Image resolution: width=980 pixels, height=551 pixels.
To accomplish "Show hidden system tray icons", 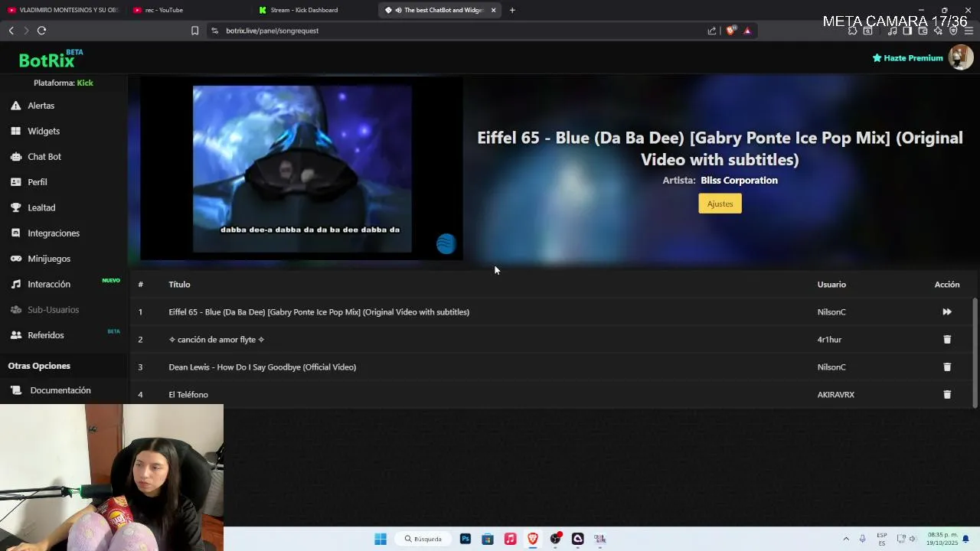I will click(846, 539).
